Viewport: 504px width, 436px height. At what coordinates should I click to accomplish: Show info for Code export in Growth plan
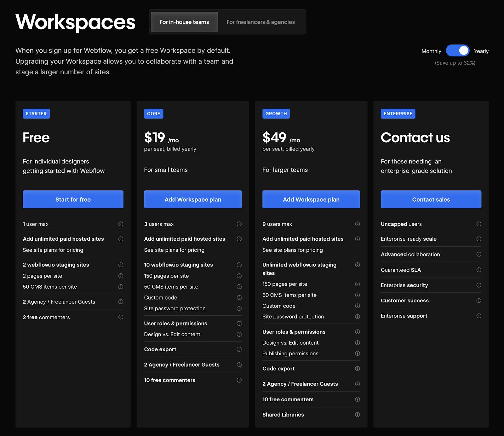(358, 369)
